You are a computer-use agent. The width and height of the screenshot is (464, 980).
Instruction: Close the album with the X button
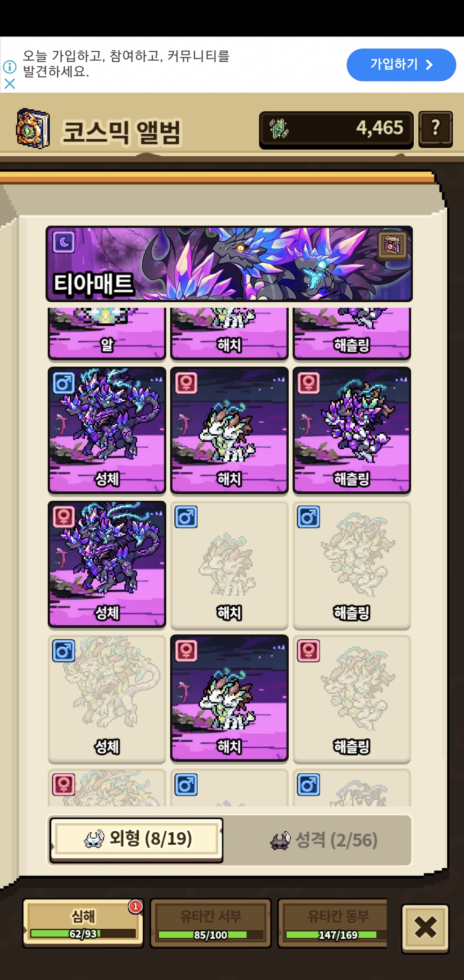tap(425, 928)
